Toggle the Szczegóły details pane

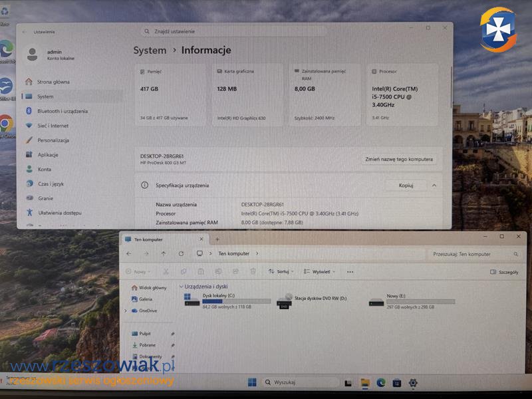tap(503, 272)
